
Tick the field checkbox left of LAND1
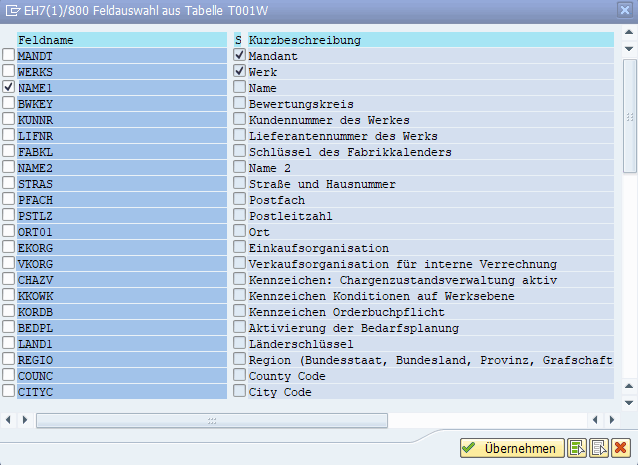[9, 343]
